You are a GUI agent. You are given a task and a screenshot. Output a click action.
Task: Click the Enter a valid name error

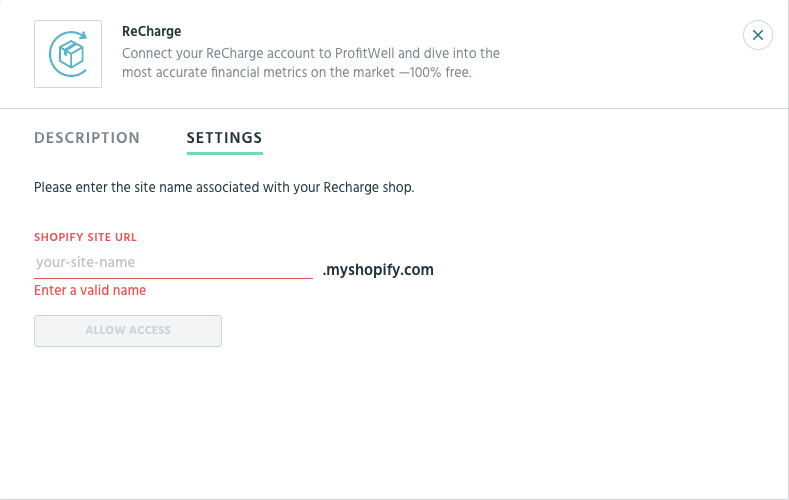pos(90,290)
